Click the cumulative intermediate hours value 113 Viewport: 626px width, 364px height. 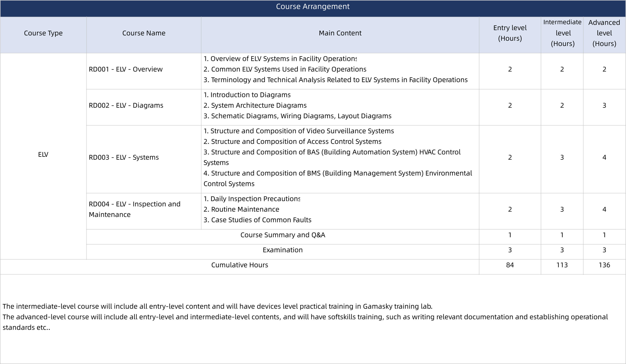pos(562,265)
